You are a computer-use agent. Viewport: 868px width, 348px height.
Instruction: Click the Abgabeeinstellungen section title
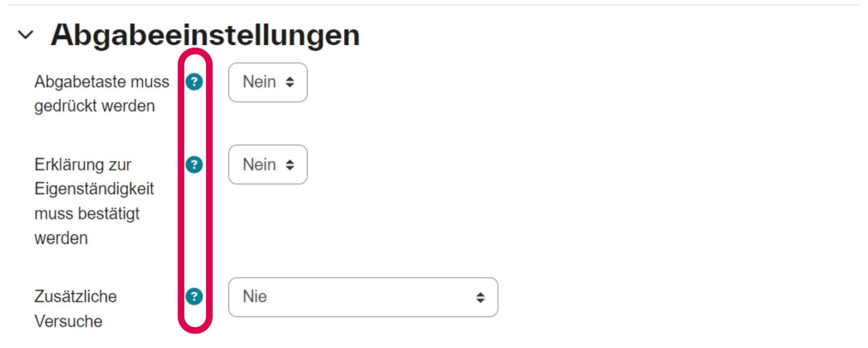[206, 35]
